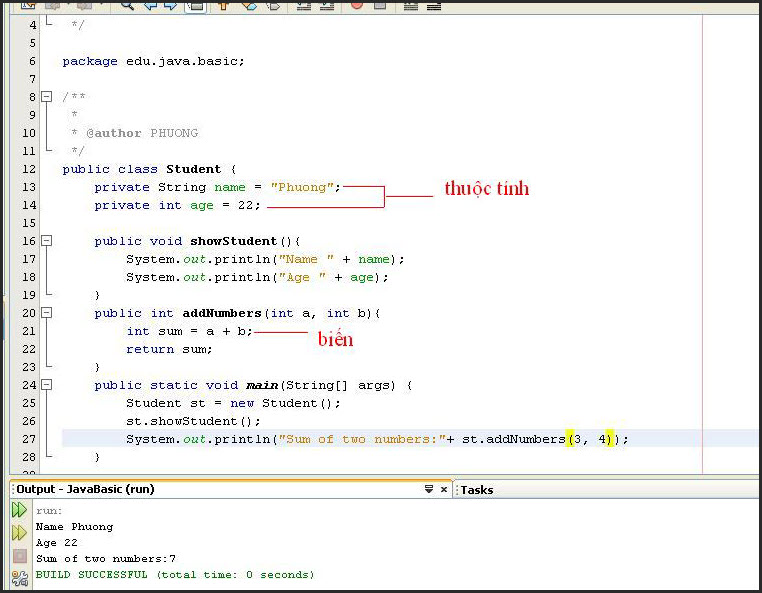762x593 pixels.
Task: Click line number 13 in the gutter
Action: coord(29,187)
